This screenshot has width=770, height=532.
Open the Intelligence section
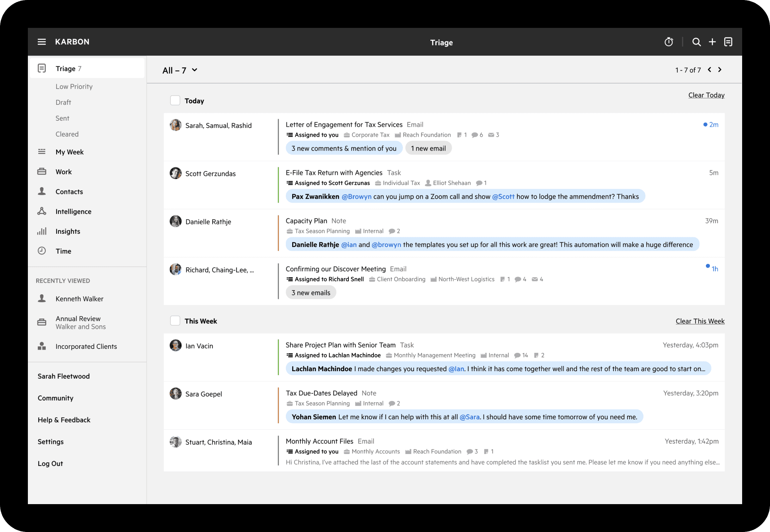(73, 211)
